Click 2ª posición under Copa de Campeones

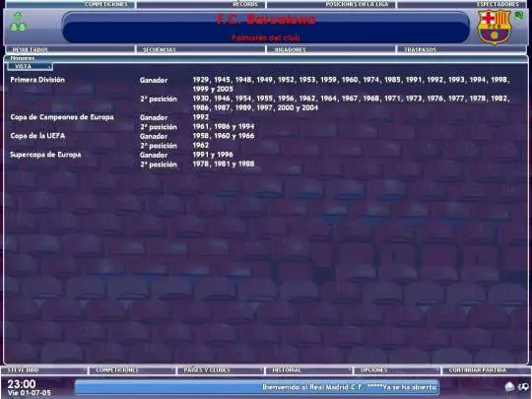[x=159, y=127]
